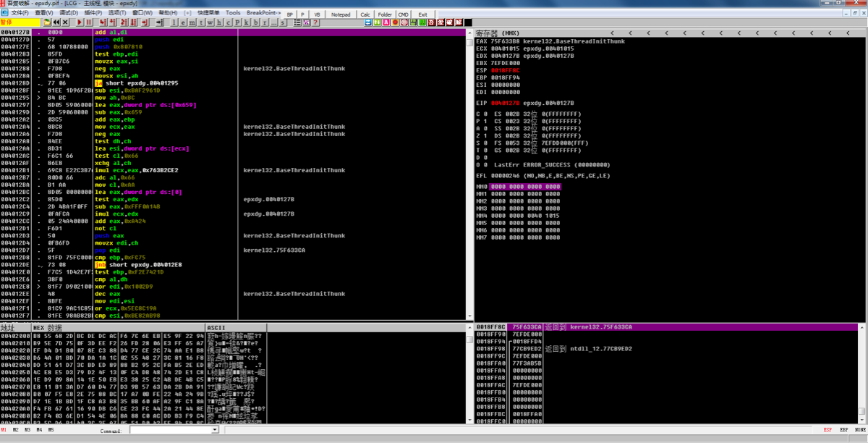Click the Go to address arrow icon
The image size is (868, 443).
click(x=160, y=22)
